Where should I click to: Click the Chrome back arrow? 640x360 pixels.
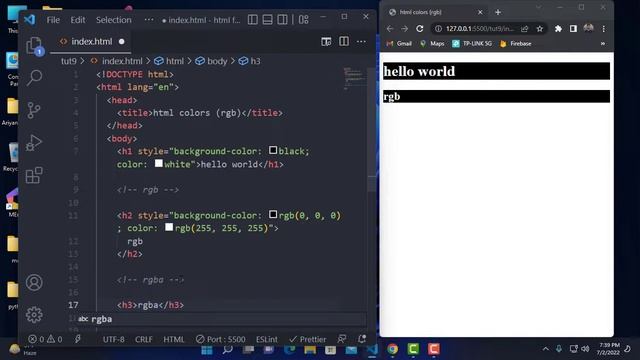click(390, 29)
